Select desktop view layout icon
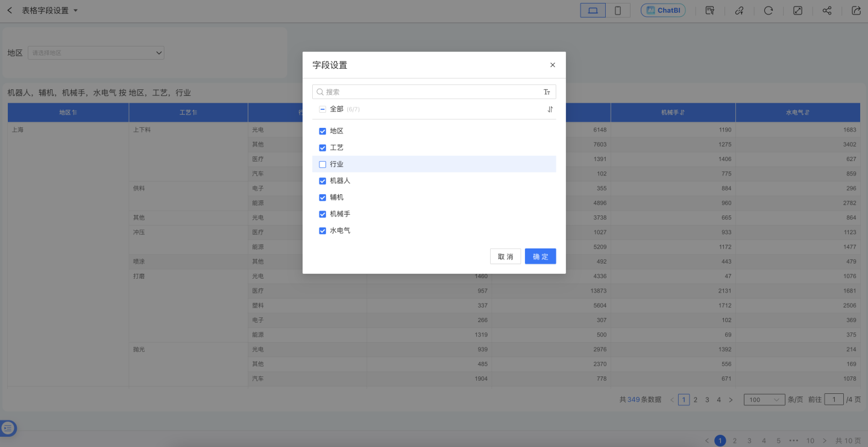 point(593,10)
